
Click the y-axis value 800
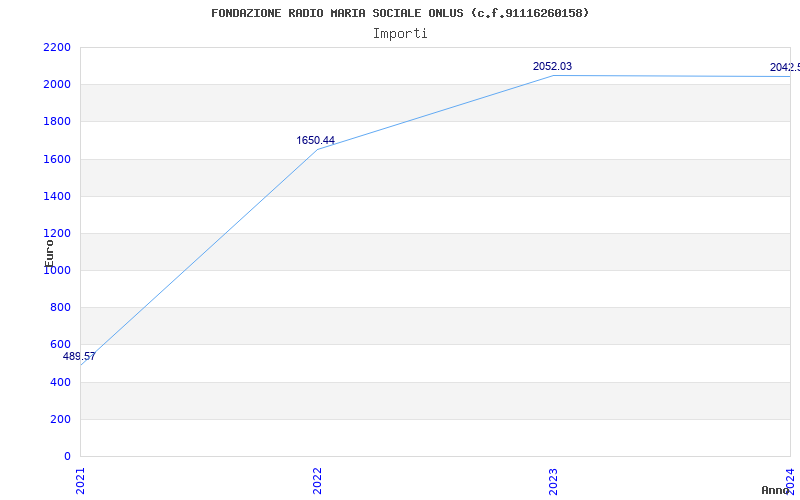[x=60, y=308]
